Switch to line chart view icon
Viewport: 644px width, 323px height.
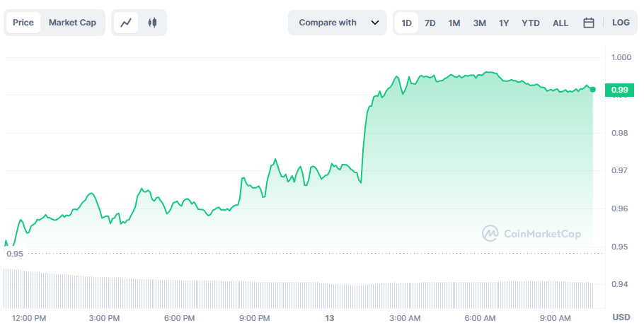(x=126, y=23)
